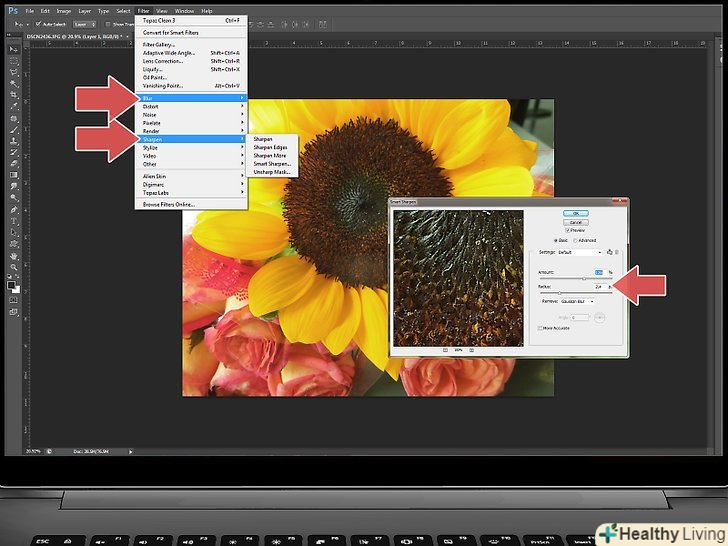
Task: Expand the Blur filter submenu
Action: tap(190, 98)
